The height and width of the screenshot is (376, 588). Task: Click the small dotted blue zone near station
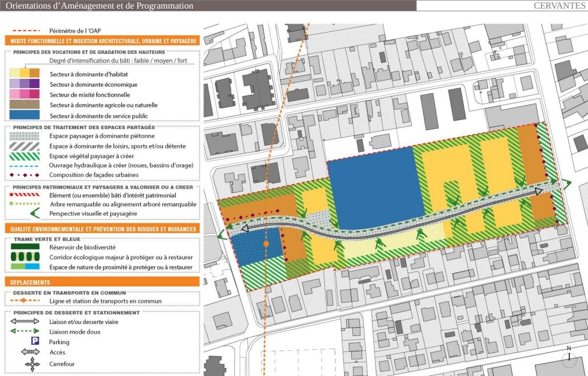255,247
